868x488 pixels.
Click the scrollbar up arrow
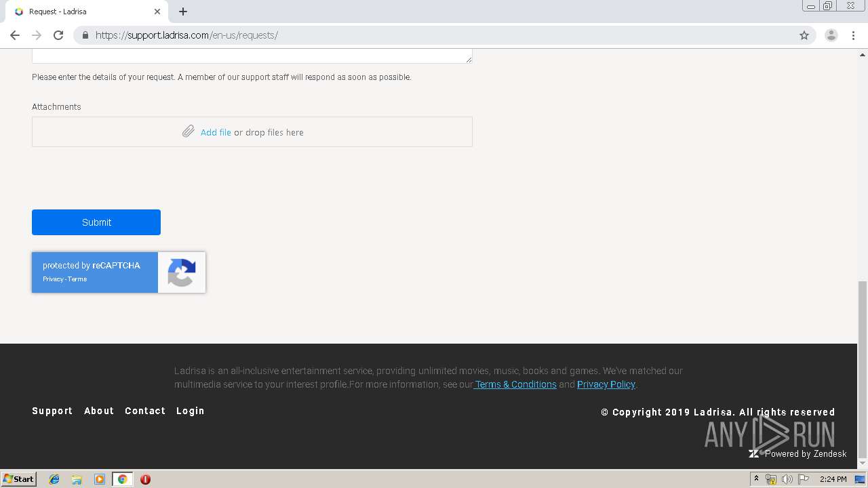click(x=863, y=54)
